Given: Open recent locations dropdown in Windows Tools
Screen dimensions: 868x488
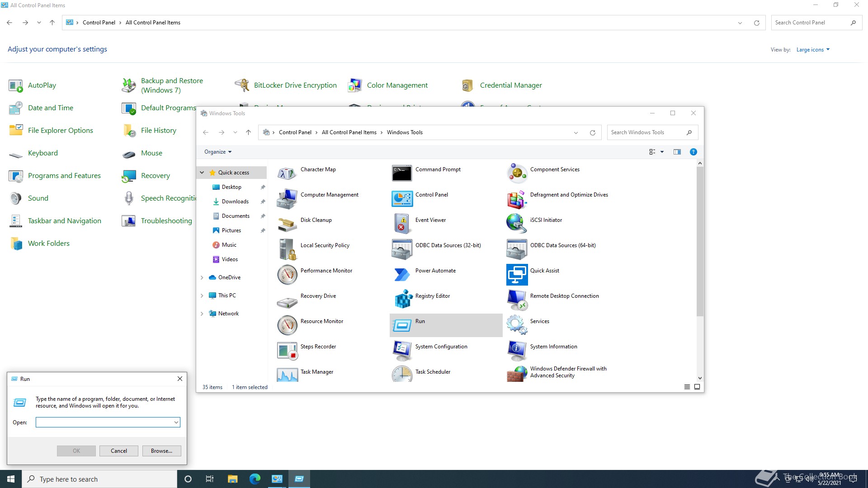Looking at the screenshot, I should coord(235,132).
